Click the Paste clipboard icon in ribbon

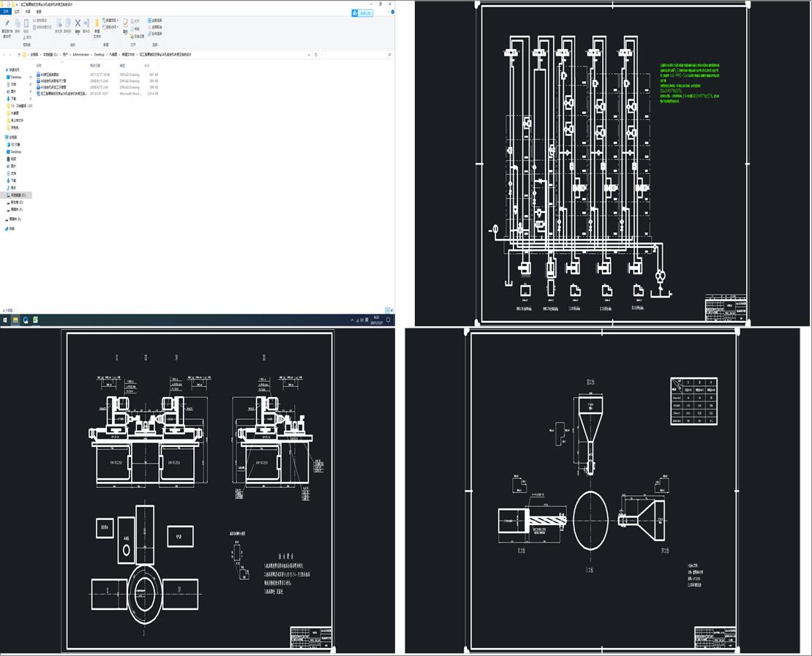(x=26, y=23)
